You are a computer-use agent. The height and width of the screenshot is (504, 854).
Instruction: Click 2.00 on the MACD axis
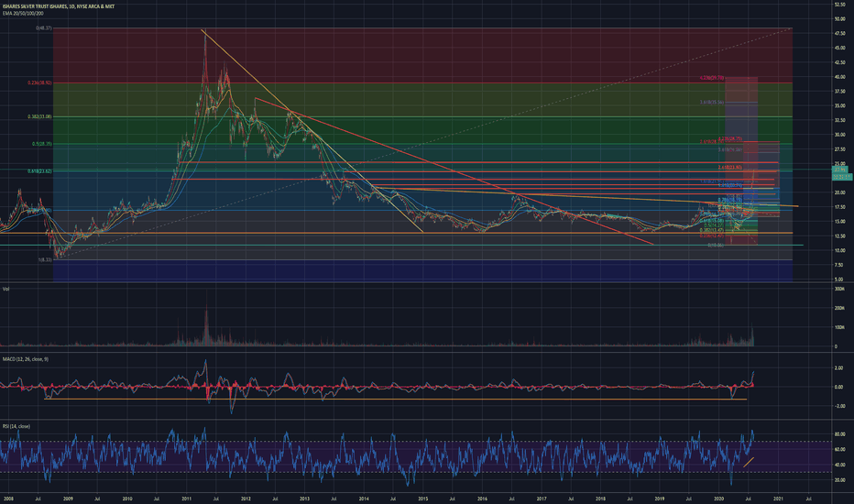(839, 367)
